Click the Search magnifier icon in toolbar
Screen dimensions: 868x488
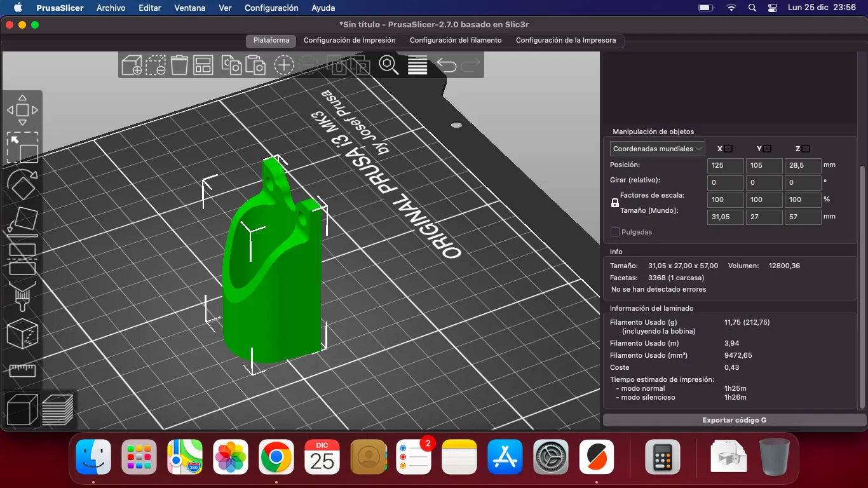click(388, 65)
